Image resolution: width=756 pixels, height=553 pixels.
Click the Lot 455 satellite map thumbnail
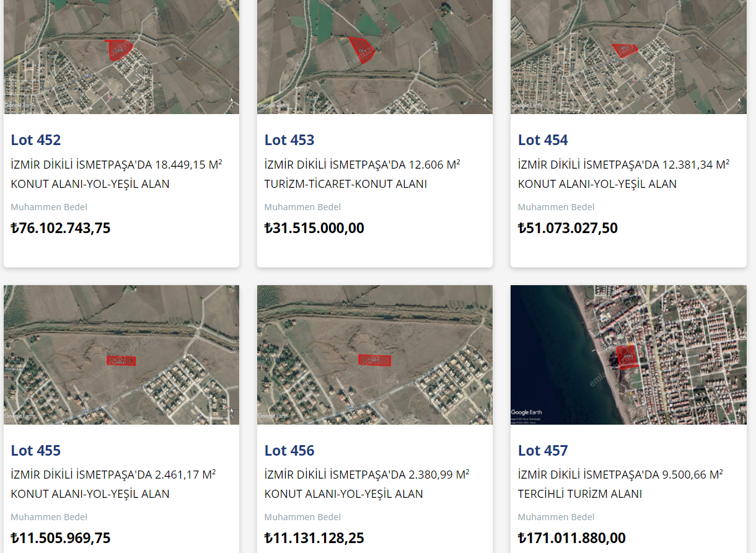(x=121, y=355)
